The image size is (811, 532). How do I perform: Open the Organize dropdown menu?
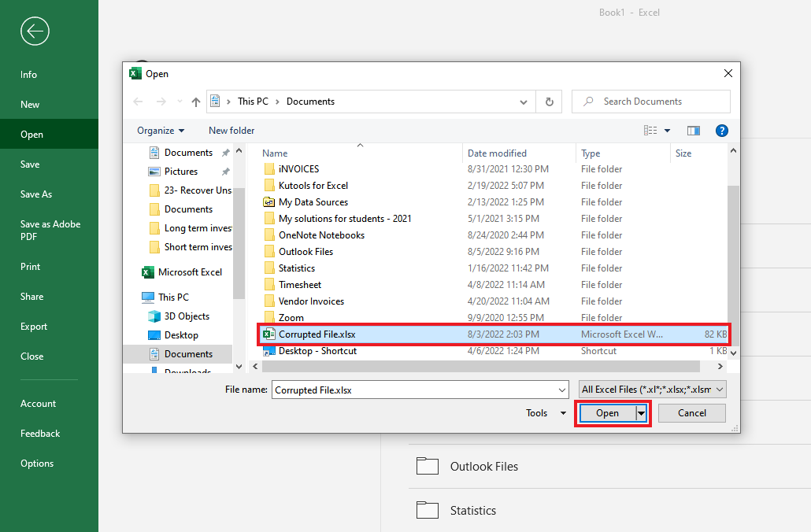[160, 130]
